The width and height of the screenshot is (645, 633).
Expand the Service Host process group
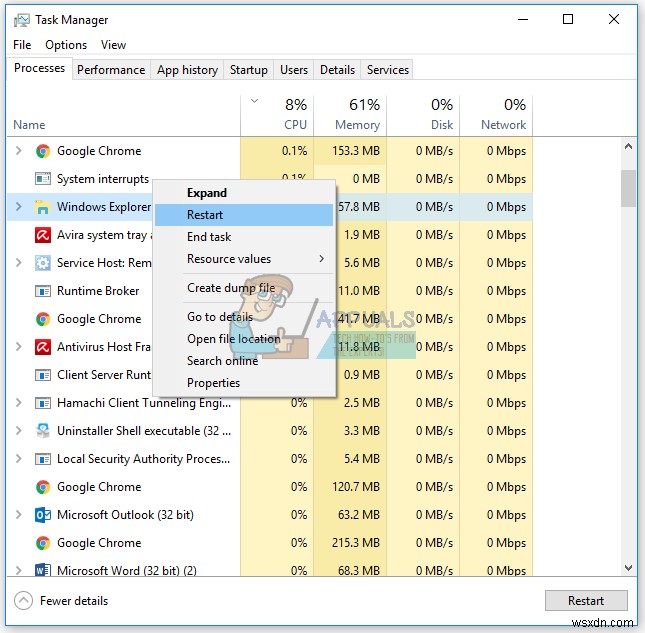(x=19, y=262)
